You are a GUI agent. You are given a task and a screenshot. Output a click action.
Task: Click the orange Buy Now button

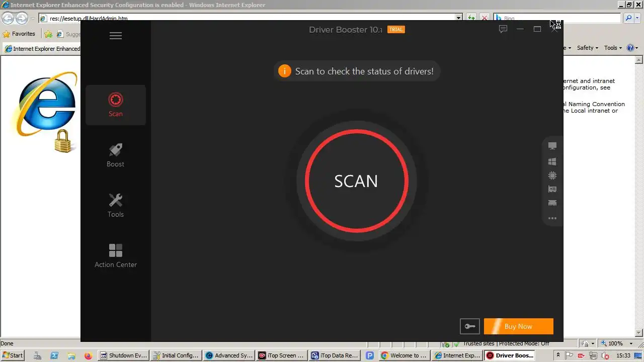pos(519,326)
